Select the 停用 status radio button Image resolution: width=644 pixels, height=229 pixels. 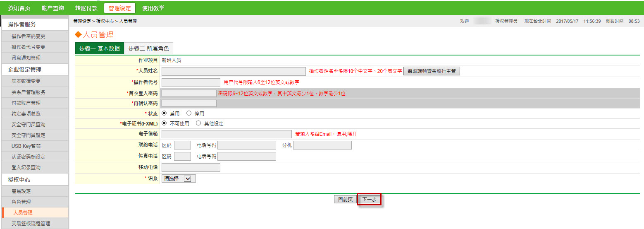pos(189,113)
